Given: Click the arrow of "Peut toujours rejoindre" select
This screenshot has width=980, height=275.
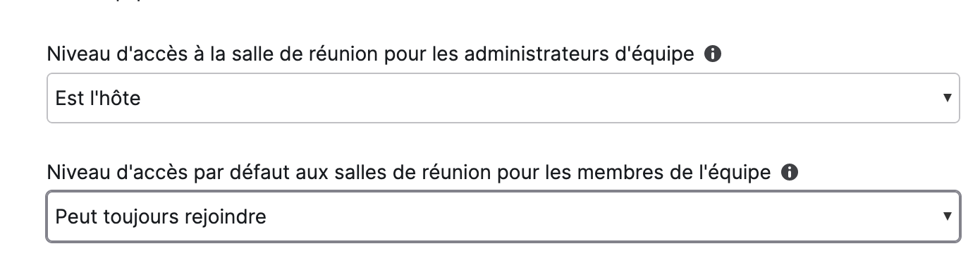Looking at the screenshot, I should click(x=948, y=216).
